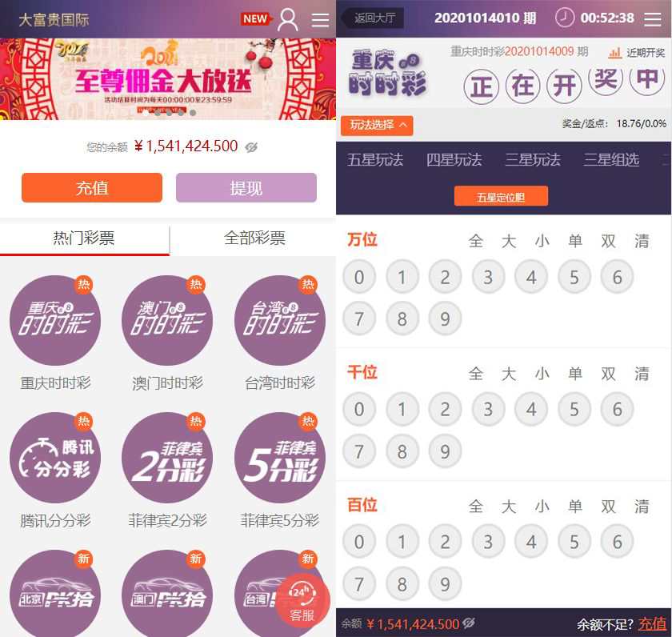Click the last banner carousel dot
This screenshot has height=637, width=672.
coord(193,113)
